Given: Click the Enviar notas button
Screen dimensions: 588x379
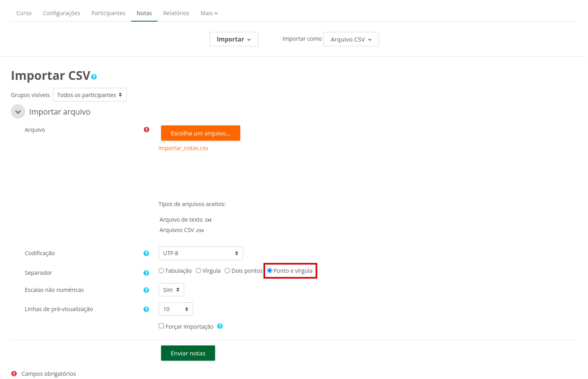Looking at the screenshot, I should click(x=188, y=353).
